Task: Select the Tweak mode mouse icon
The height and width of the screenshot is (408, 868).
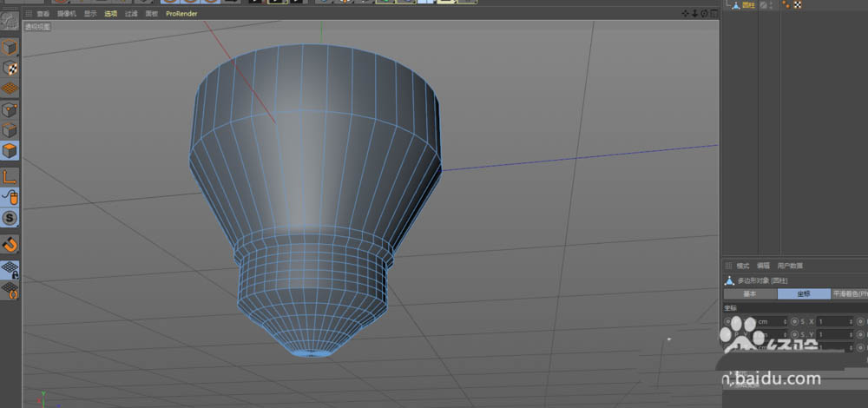Action: click(10, 198)
